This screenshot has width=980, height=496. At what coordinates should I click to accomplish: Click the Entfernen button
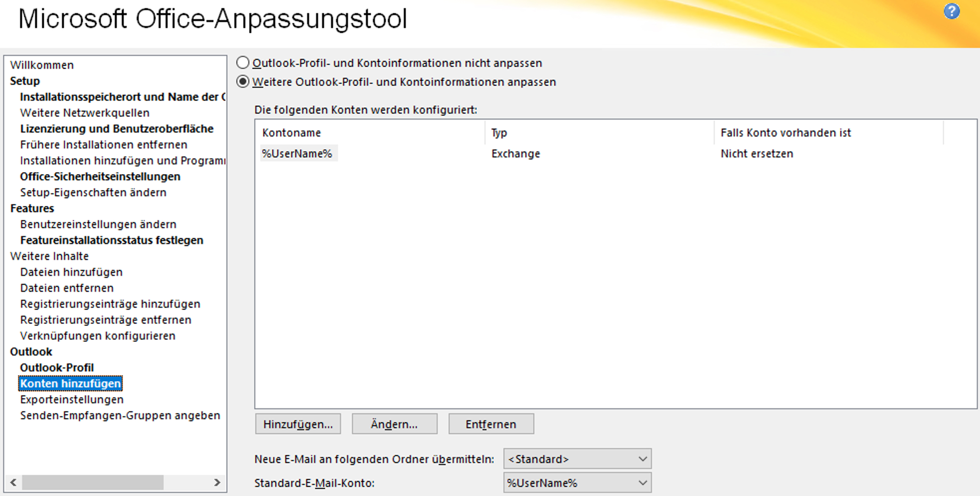coord(491,424)
